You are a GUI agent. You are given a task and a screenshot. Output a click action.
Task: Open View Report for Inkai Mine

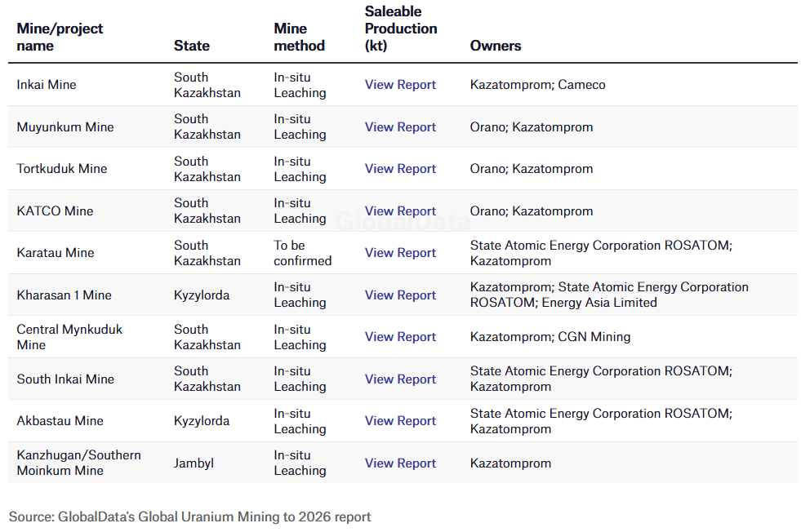400,85
